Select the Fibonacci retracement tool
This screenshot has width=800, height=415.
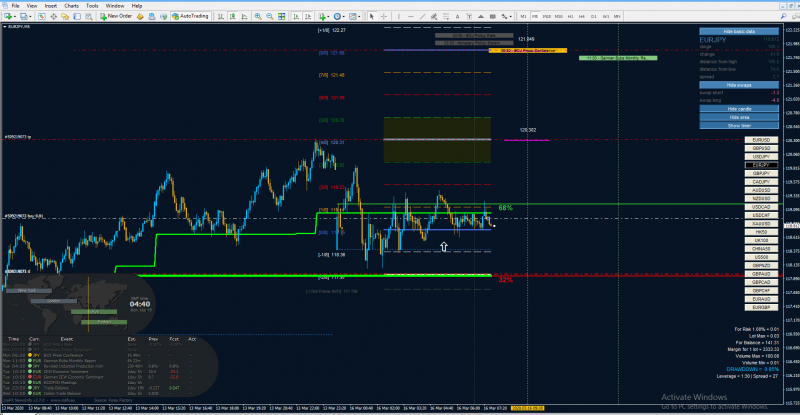[x=446, y=16]
